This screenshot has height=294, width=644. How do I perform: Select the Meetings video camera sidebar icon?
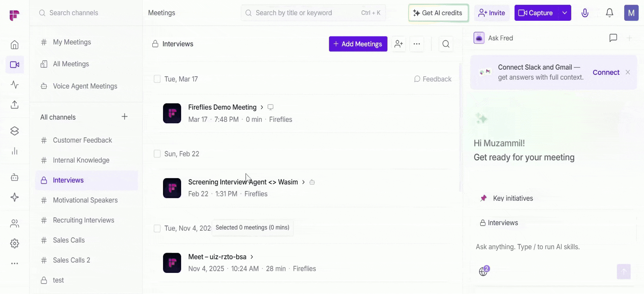(x=14, y=65)
